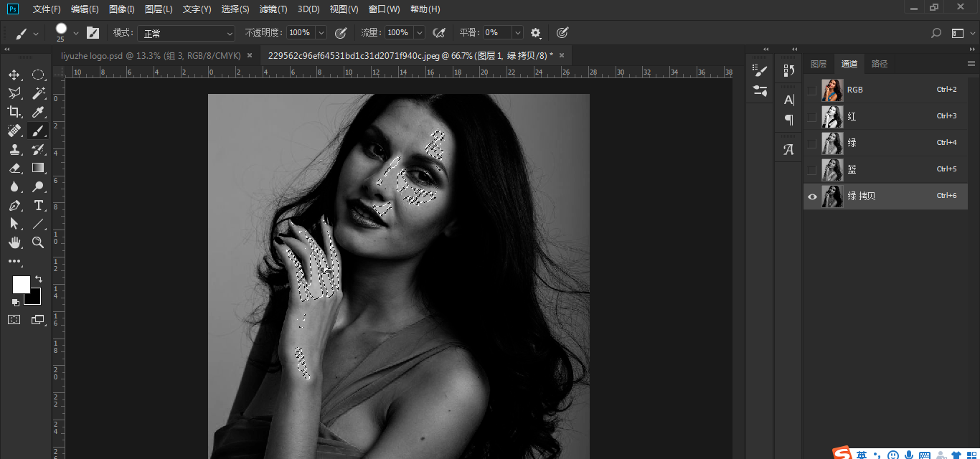Select the Move tool
The height and width of the screenshot is (459, 980).
pos(14,75)
